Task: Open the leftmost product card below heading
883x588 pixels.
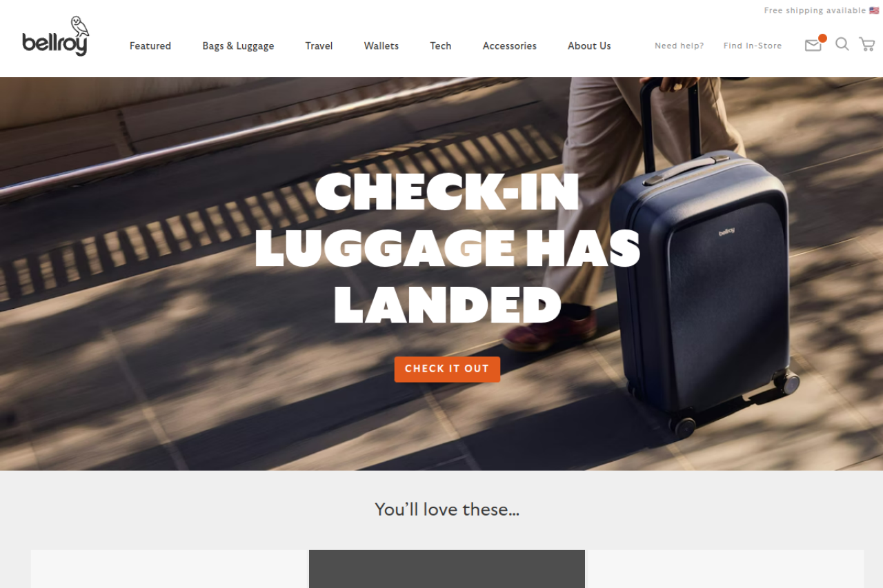Action: pyautogui.click(x=168, y=569)
